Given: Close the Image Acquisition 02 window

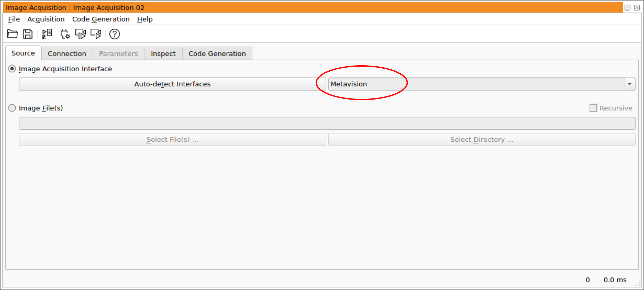Looking at the screenshot, I should (x=637, y=8).
